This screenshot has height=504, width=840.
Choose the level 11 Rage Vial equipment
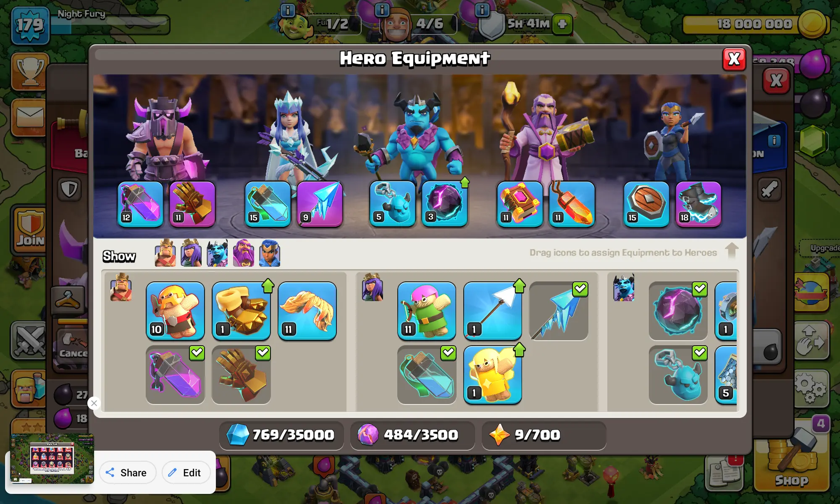pos(307,310)
